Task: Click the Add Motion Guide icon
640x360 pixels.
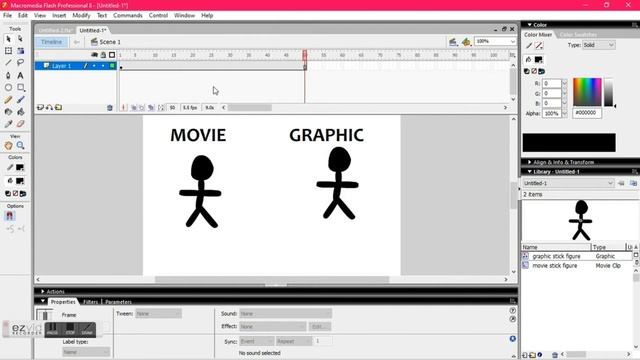Action: pos(49,107)
